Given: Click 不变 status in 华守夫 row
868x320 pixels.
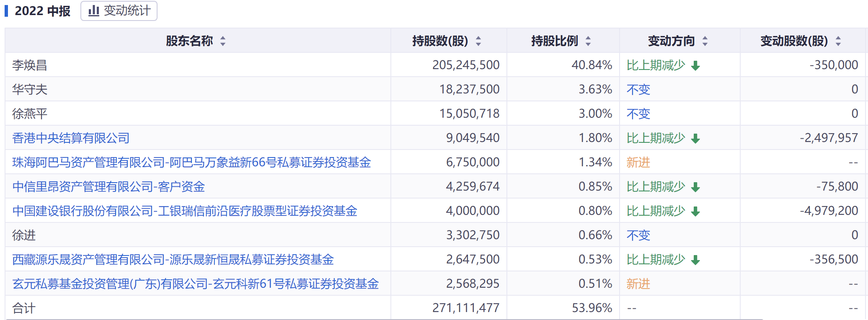Looking at the screenshot, I should [638, 90].
